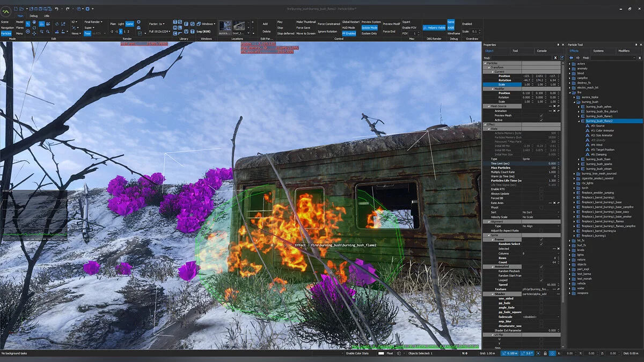Screen dimensions: 644x362
Task: Click the Global Restart button
Action: (x=350, y=22)
